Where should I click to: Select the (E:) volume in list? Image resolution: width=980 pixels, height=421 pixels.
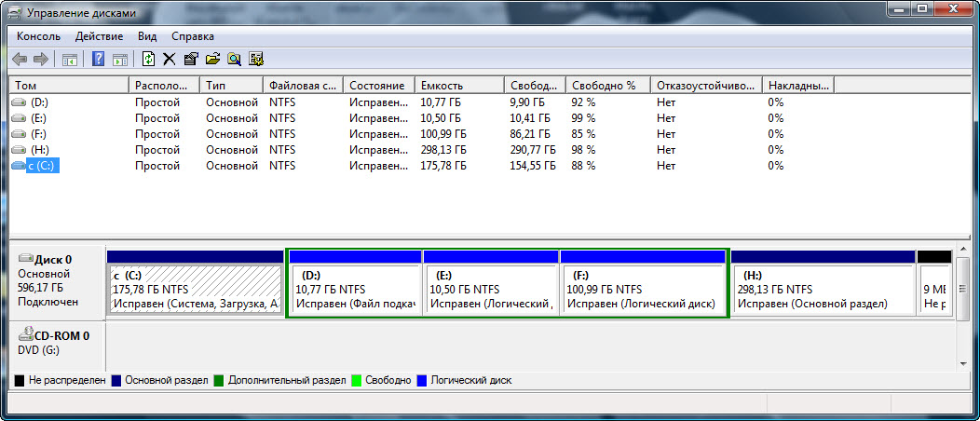click(38, 117)
